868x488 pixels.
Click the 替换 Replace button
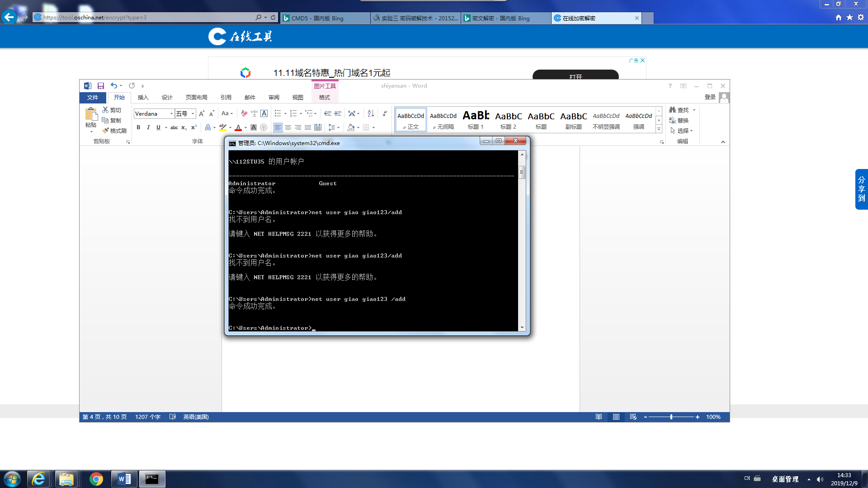[x=679, y=120]
